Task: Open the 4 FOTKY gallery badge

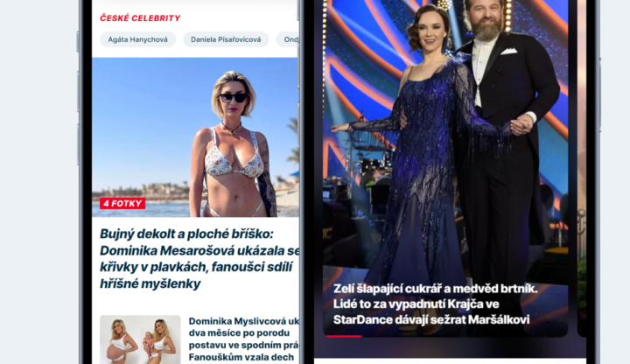Action: [x=122, y=203]
